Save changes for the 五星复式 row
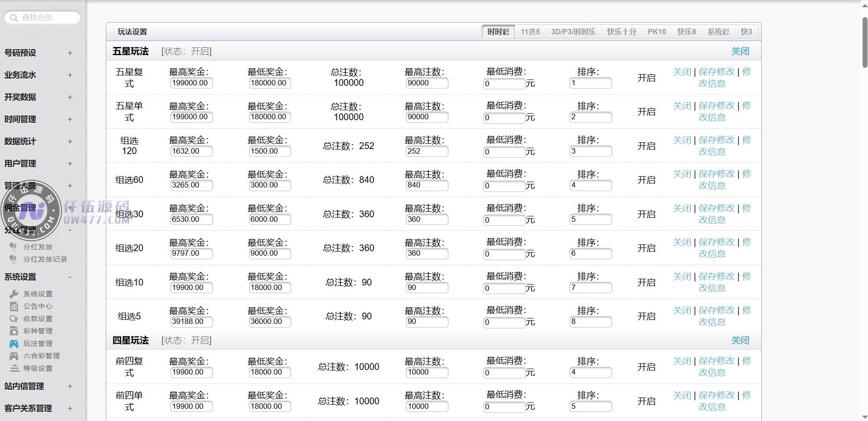Image resolution: width=868 pixels, height=421 pixels. 717,72
